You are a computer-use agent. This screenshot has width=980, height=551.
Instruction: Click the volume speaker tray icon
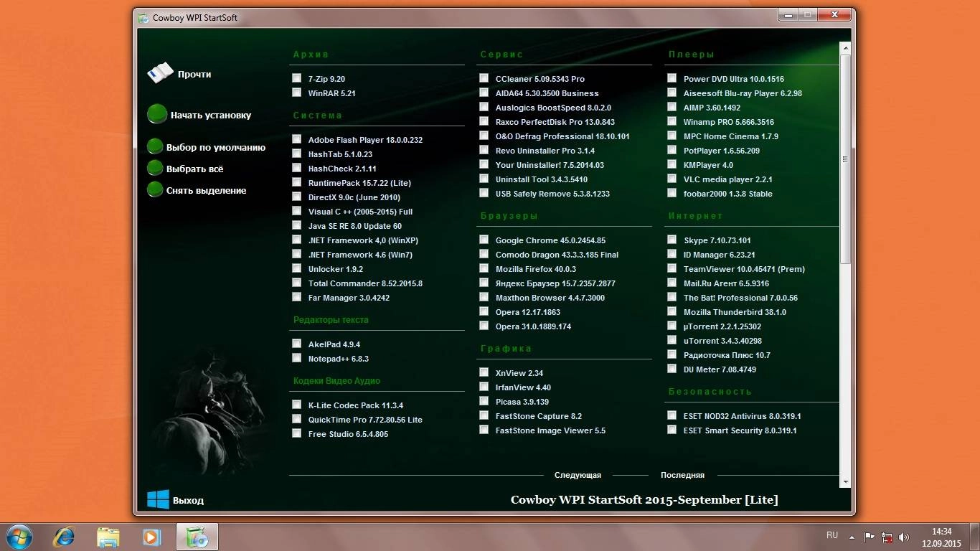[x=904, y=537]
